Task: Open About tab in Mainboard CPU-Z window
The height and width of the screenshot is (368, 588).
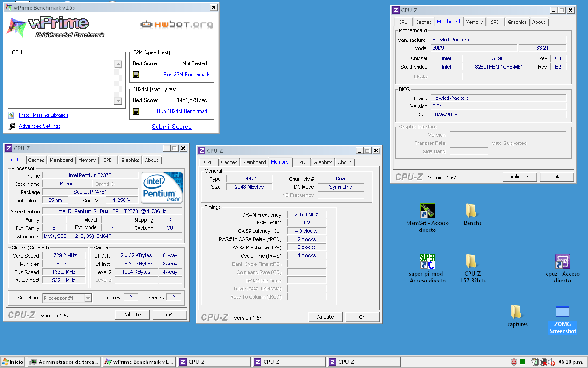Action: [539, 22]
